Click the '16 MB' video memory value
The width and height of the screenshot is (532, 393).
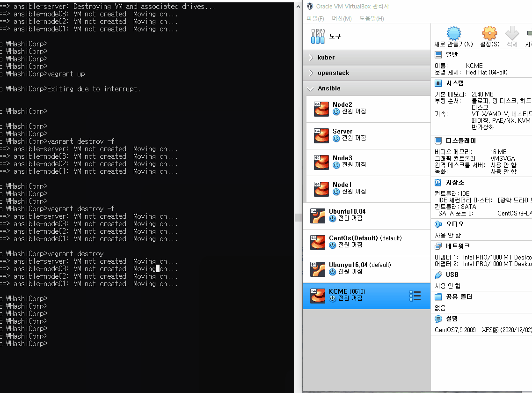[498, 152]
